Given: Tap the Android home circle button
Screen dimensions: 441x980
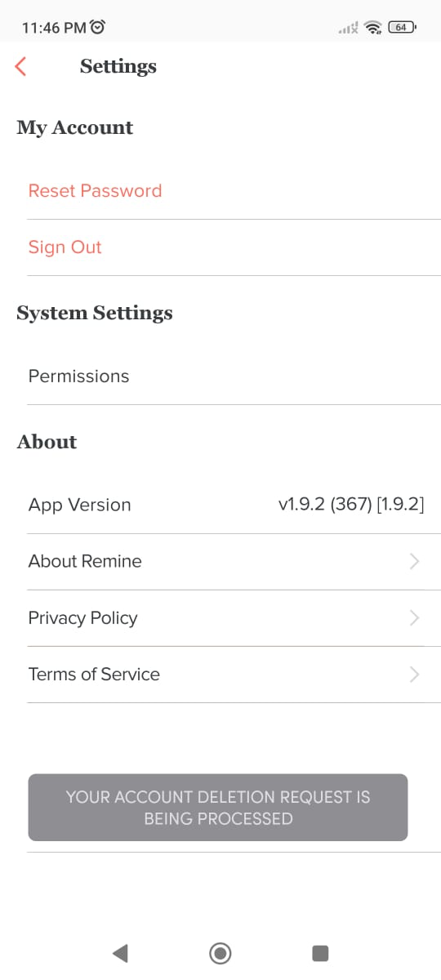Looking at the screenshot, I should tap(220, 952).
